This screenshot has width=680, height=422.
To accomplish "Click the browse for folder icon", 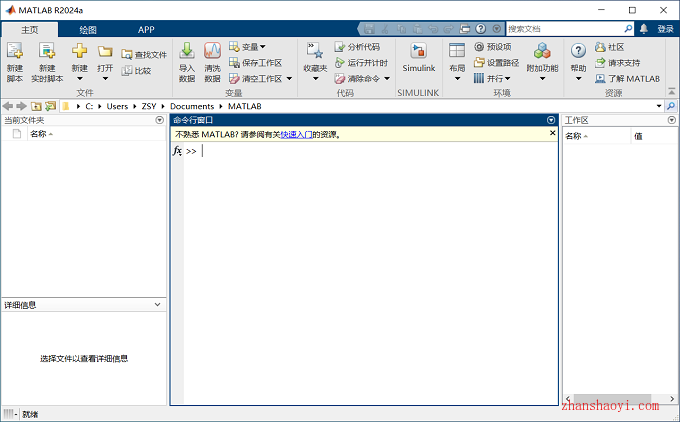I will (x=51, y=106).
